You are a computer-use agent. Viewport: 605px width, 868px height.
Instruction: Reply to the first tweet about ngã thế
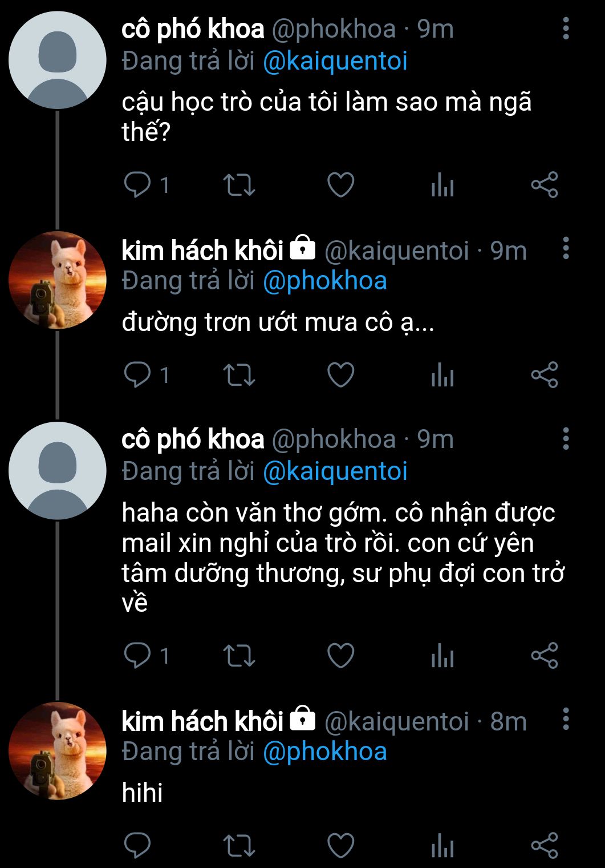pyautogui.click(x=137, y=185)
